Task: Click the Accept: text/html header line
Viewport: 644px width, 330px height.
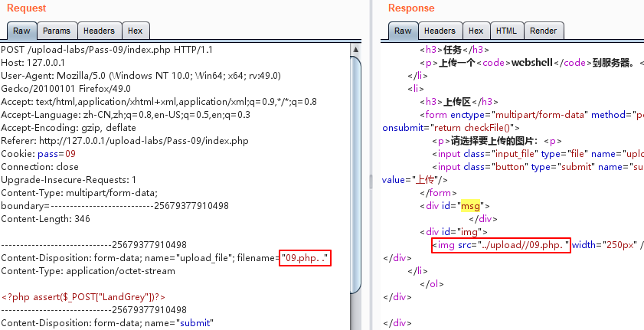Action: [x=159, y=102]
